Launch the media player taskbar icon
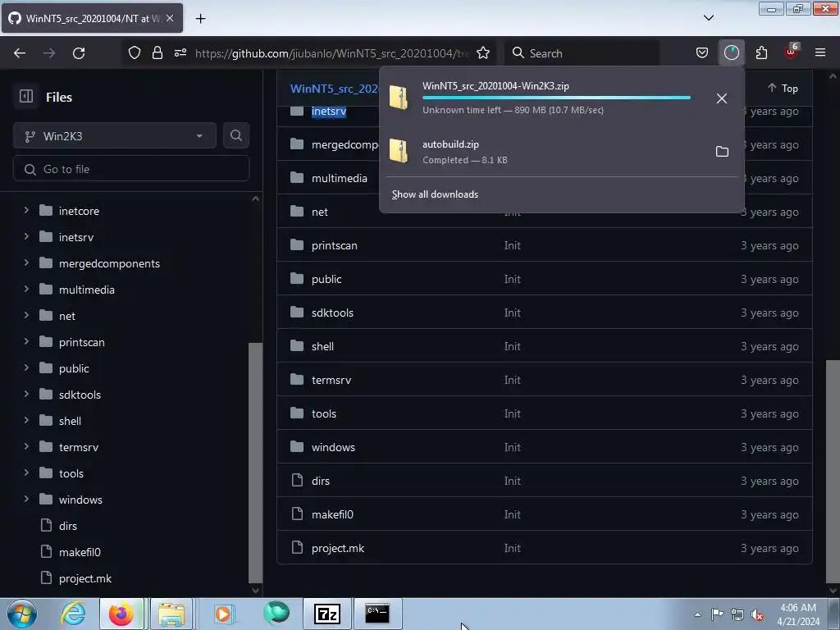 (223, 614)
